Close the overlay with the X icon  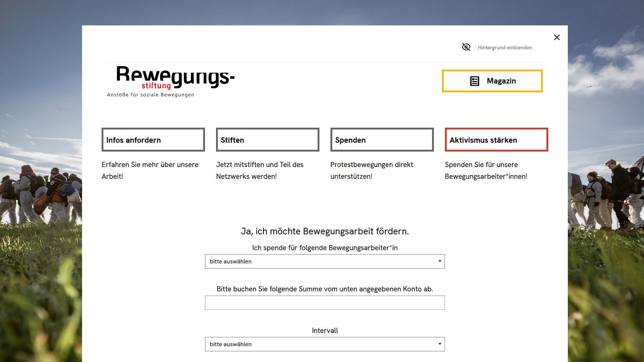(x=556, y=38)
